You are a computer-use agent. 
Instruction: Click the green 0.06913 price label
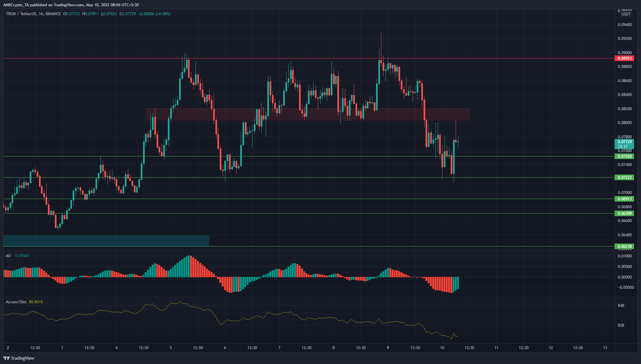point(624,199)
